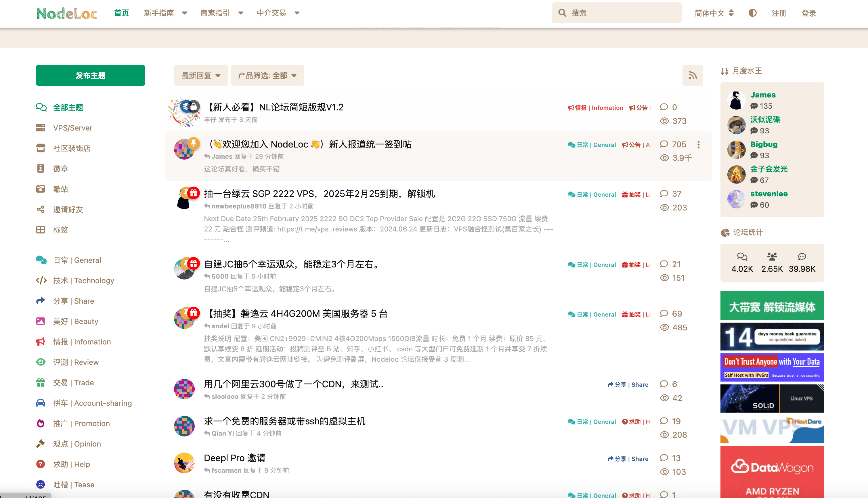Image resolution: width=868 pixels, height=498 pixels.
Task: Open 徽章 badges page
Action: pos(60,168)
